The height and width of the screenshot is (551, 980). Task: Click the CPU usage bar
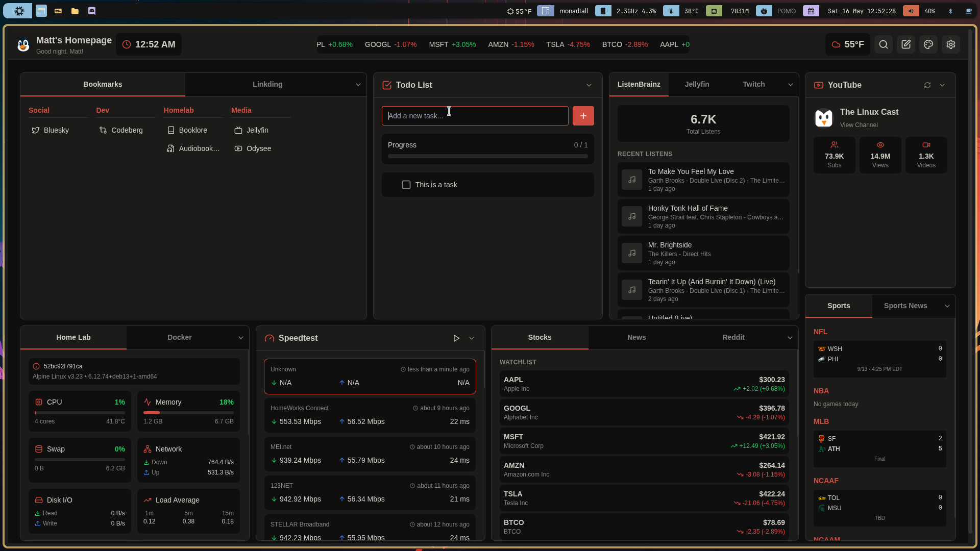click(80, 413)
